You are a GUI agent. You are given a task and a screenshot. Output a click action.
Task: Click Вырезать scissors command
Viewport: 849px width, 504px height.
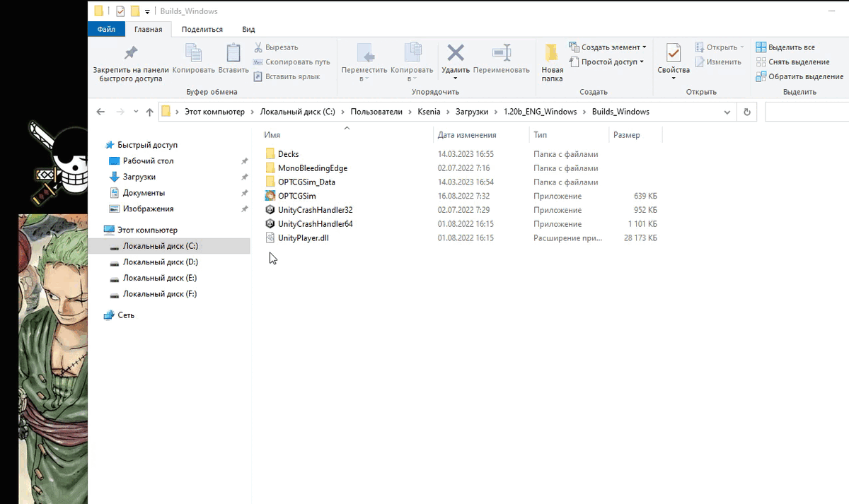coord(276,47)
